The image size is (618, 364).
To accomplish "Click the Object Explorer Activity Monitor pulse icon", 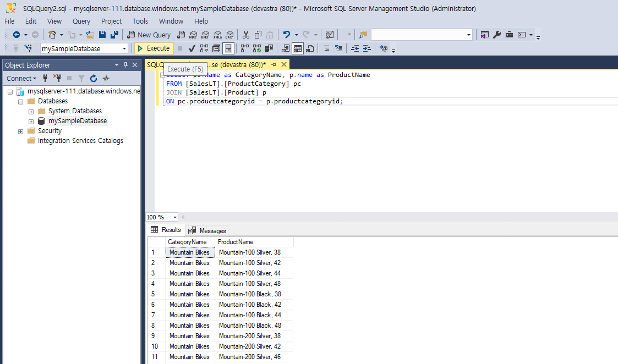I will 106,79.
